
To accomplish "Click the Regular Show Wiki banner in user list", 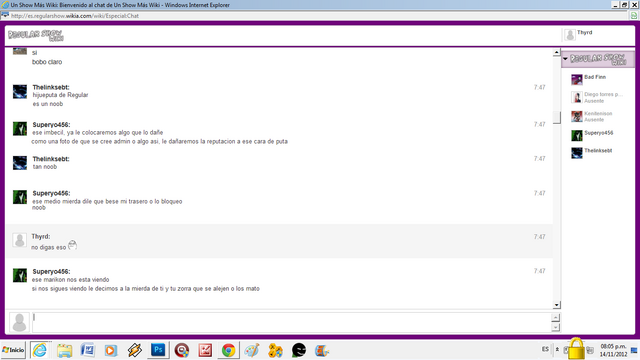I will (x=598, y=59).
